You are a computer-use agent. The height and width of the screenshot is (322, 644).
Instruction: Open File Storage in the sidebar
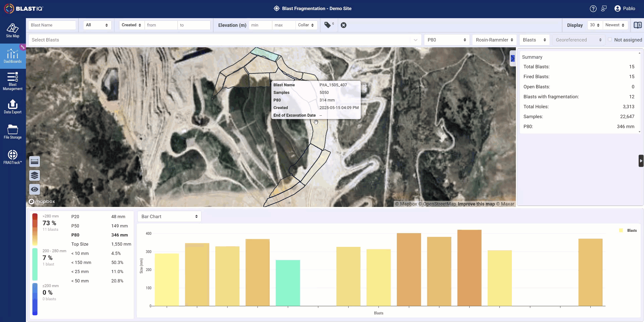pyautogui.click(x=13, y=132)
